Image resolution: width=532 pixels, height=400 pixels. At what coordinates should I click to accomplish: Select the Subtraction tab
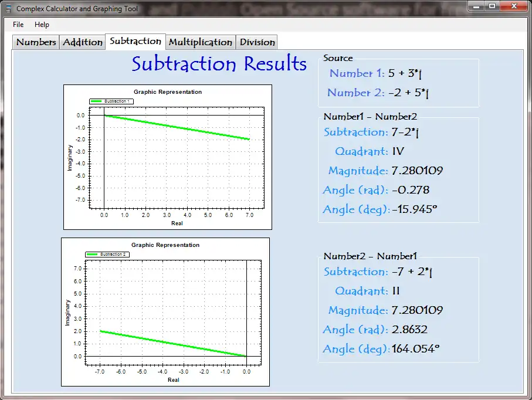coord(135,41)
